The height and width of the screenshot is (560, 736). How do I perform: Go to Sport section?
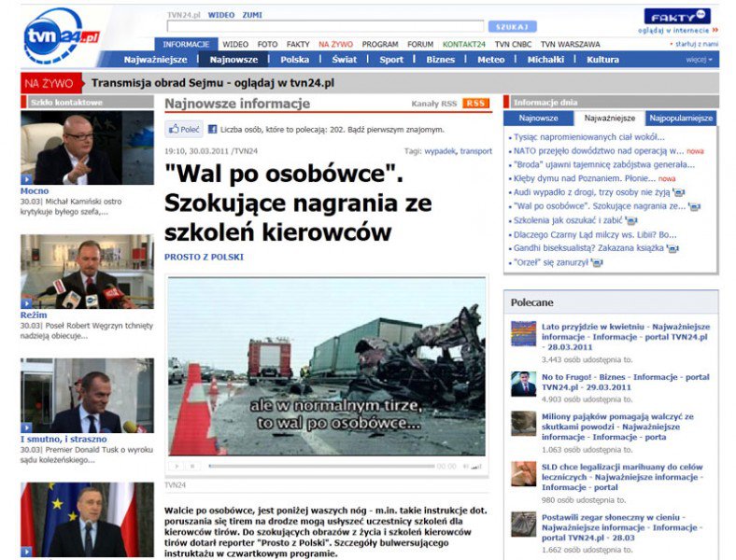pos(391,60)
